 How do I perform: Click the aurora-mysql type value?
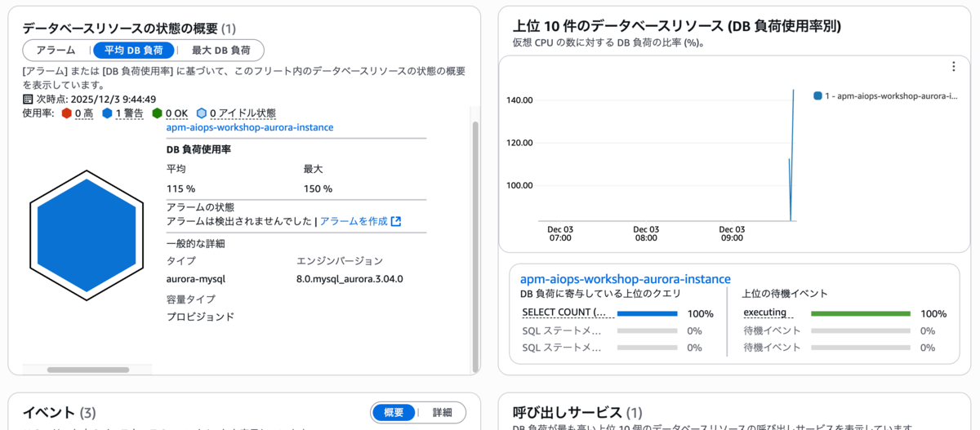(x=196, y=279)
